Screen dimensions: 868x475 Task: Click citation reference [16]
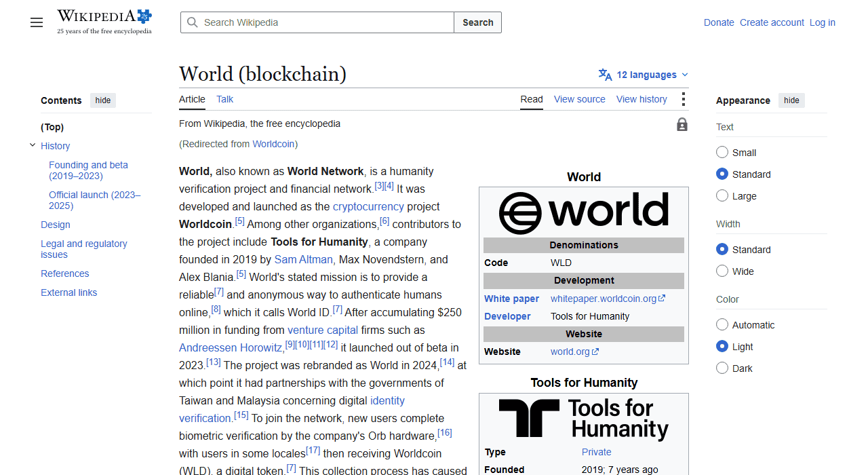[445, 433]
